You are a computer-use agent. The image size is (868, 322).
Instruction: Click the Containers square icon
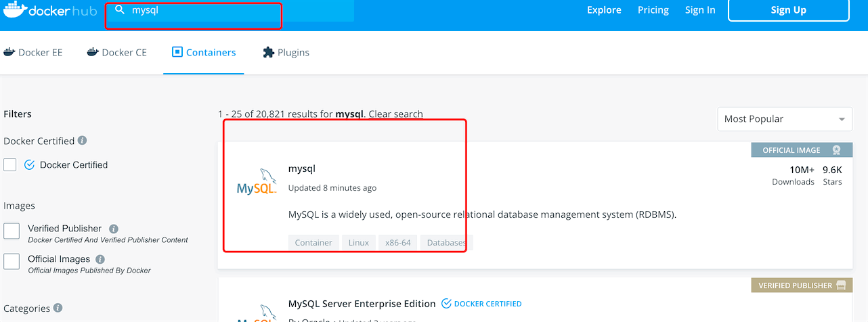click(177, 52)
